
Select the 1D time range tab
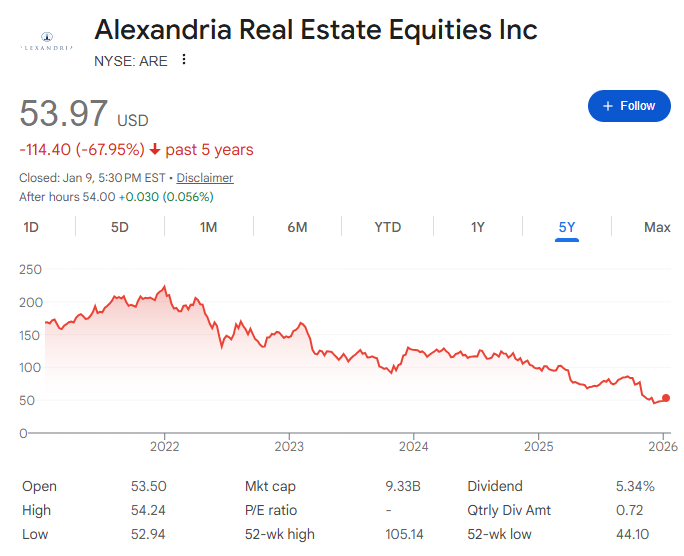31,227
